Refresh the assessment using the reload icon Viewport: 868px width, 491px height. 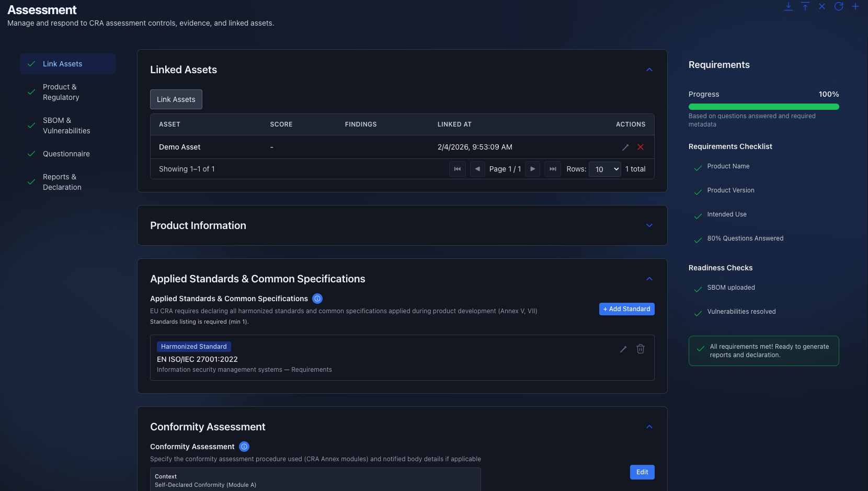838,7
